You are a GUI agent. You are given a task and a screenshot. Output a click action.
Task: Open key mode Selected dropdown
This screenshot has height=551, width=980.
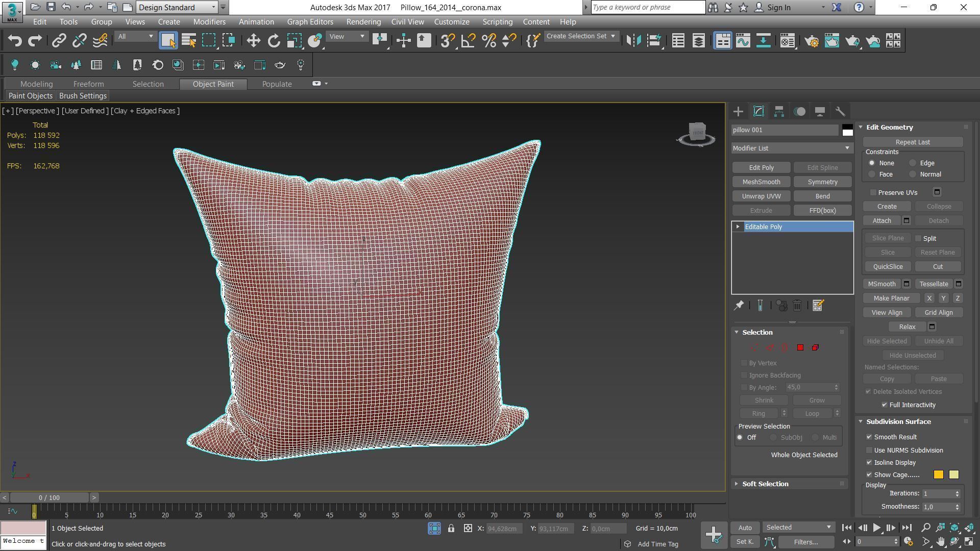point(799,528)
